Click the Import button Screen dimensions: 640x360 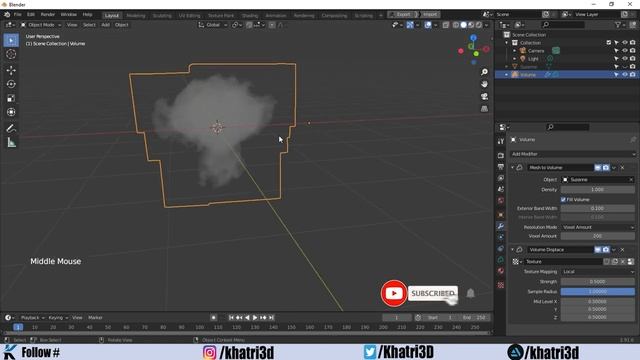click(430, 14)
